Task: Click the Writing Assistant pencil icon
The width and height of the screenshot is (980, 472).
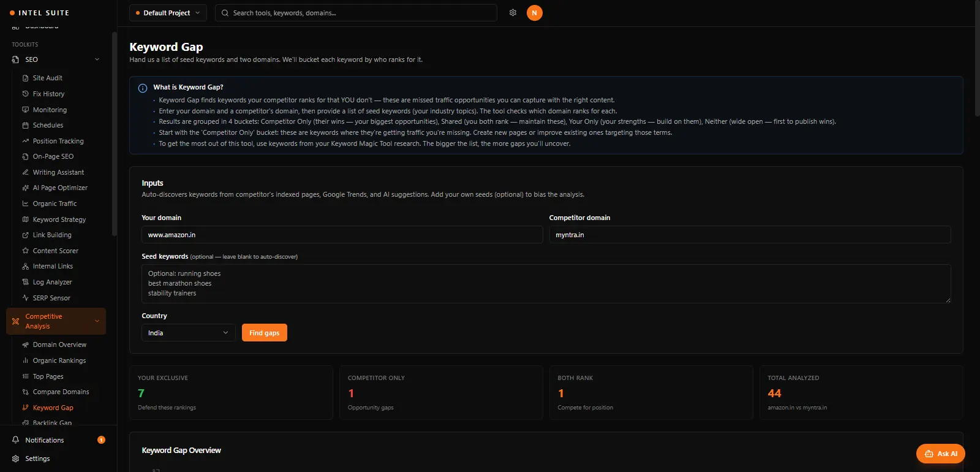Action: click(x=25, y=172)
